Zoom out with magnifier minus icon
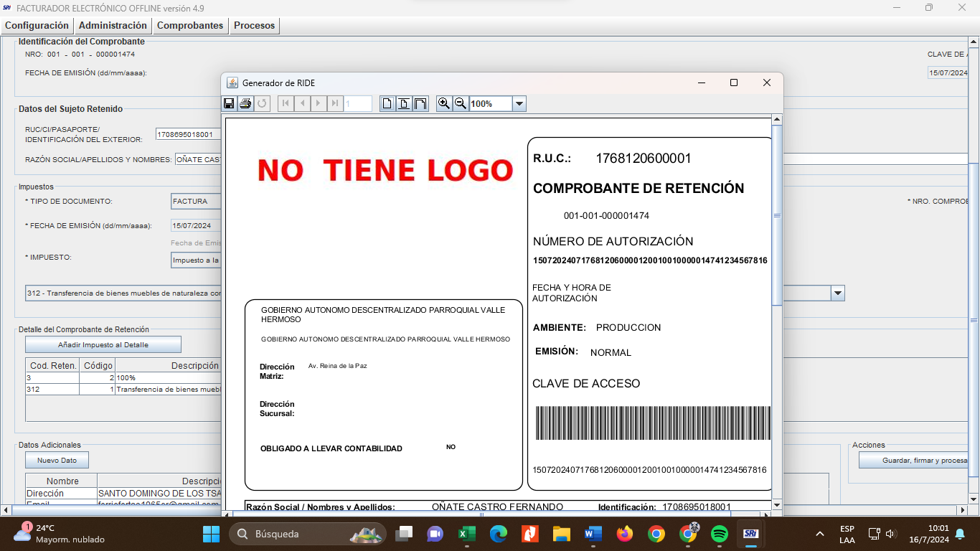This screenshot has width=980, height=551. [x=461, y=103]
